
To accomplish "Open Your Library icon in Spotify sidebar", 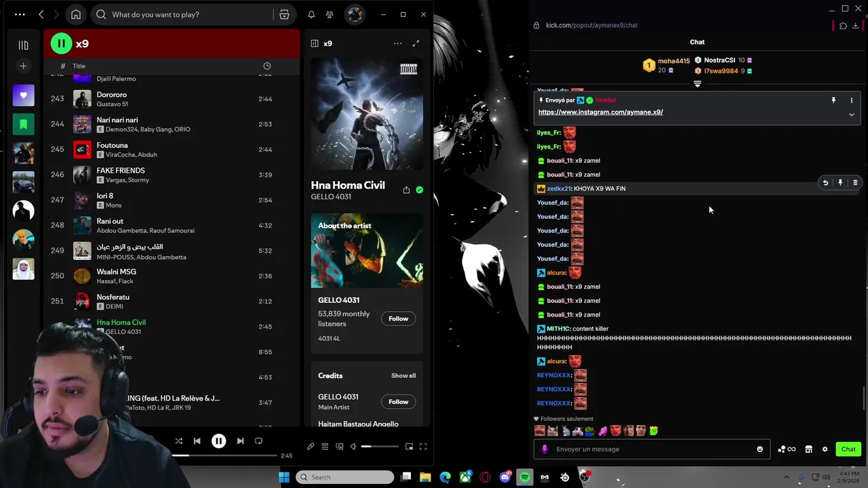I will [x=23, y=45].
